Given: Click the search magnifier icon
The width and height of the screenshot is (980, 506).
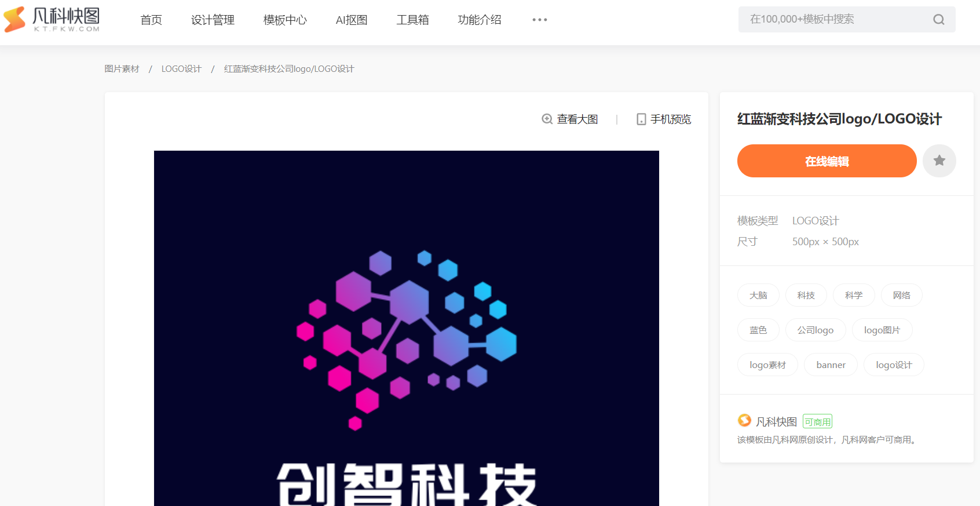Looking at the screenshot, I should pyautogui.click(x=938, y=20).
